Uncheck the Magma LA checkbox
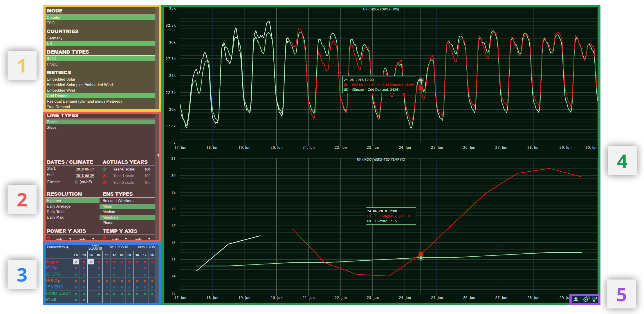The width and height of the screenshot is (644, 314). [76, 262]
